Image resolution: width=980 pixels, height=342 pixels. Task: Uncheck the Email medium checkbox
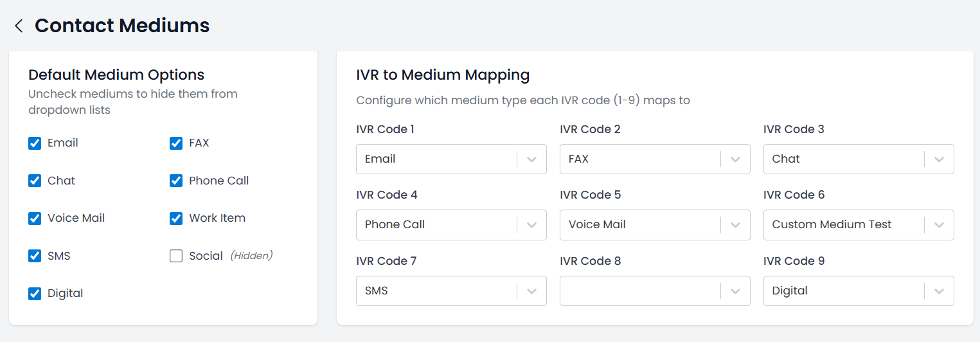click(x=35, y=143)
